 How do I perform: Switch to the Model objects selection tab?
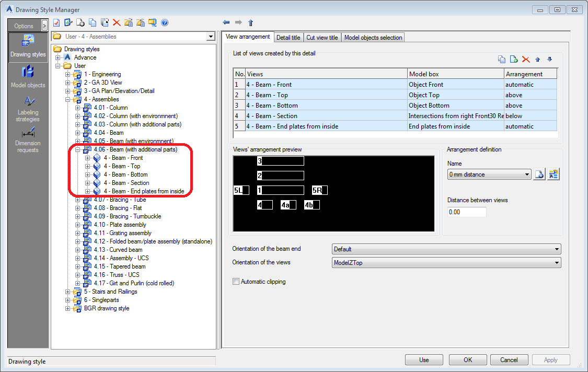coord(373,37)
